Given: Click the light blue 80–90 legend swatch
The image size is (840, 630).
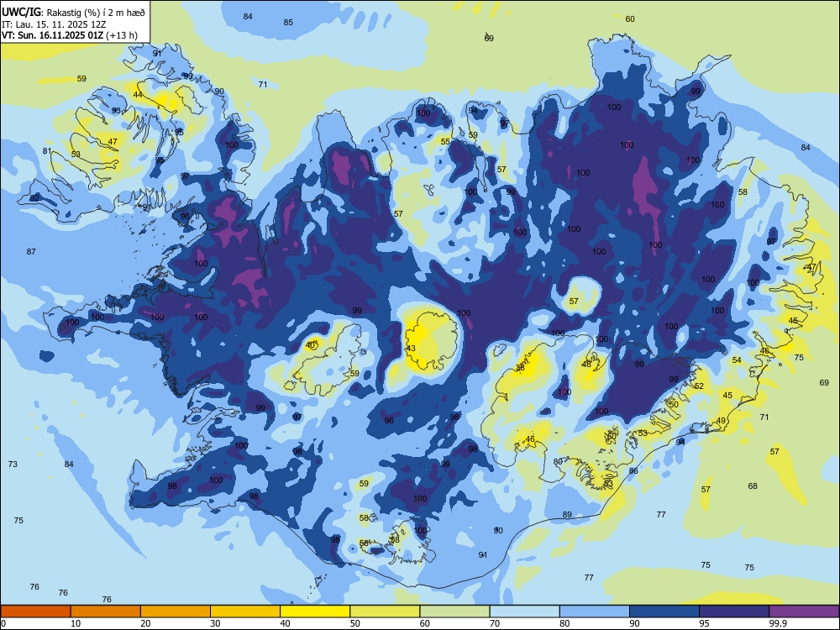Looking at the screenshot, I should coord(595,612).
